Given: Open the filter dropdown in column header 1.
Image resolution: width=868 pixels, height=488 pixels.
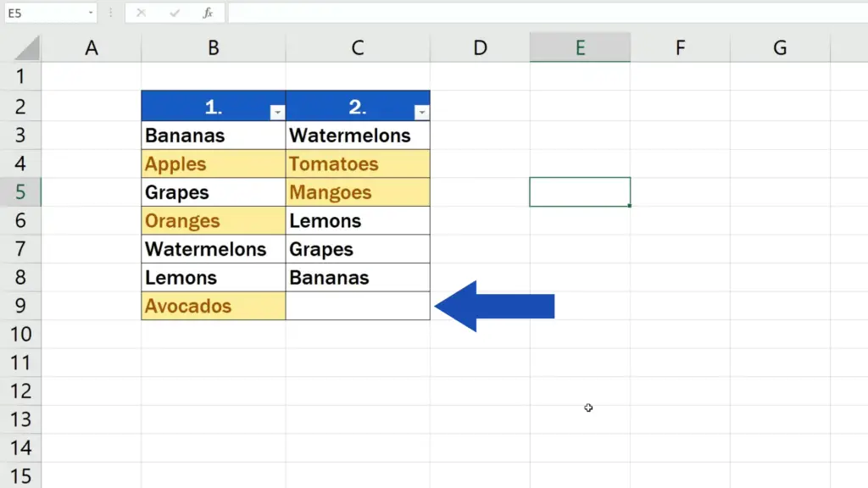Looking at the screenshot, I should [x=276, y=113].
